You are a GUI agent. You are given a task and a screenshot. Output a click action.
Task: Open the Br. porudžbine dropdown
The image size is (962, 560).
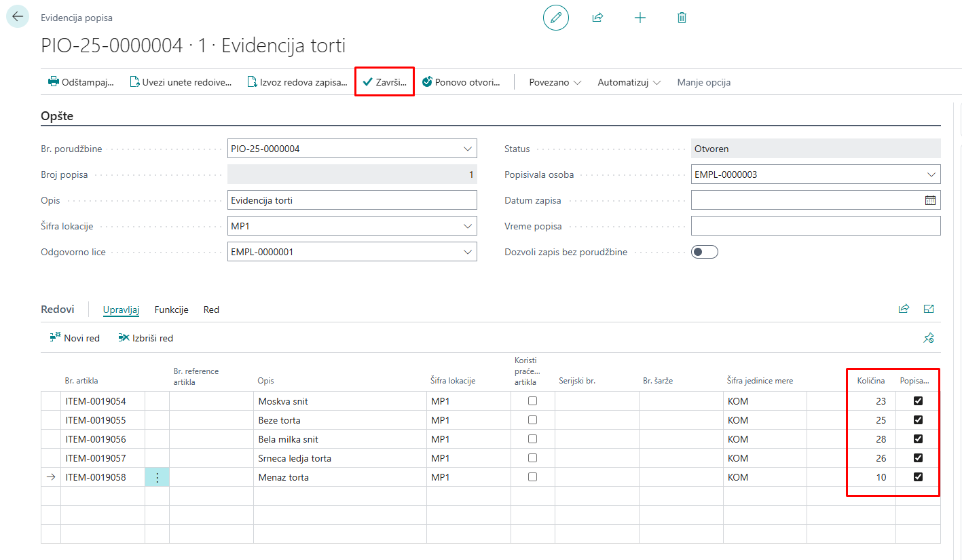467,149
